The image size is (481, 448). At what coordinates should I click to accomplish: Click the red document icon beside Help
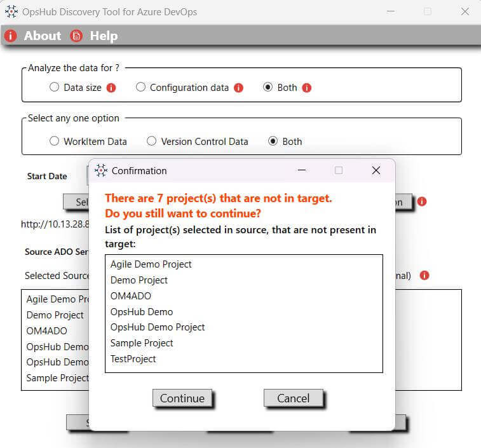76,36
